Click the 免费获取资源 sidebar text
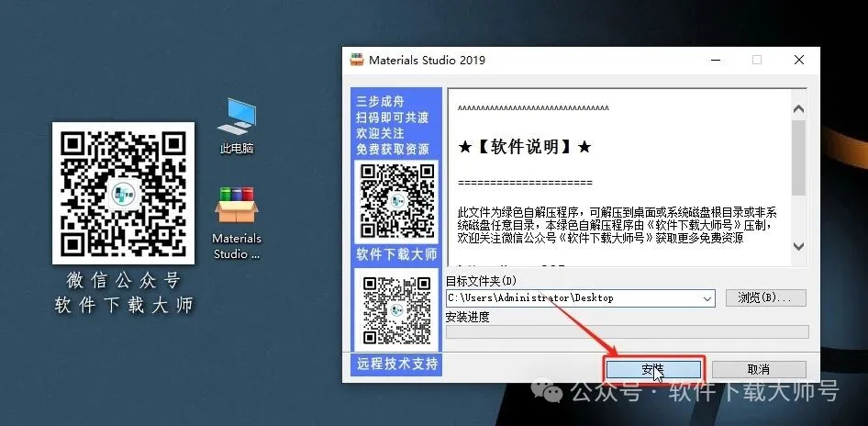Viewport: 868px width, 426px height. point(393,149)
